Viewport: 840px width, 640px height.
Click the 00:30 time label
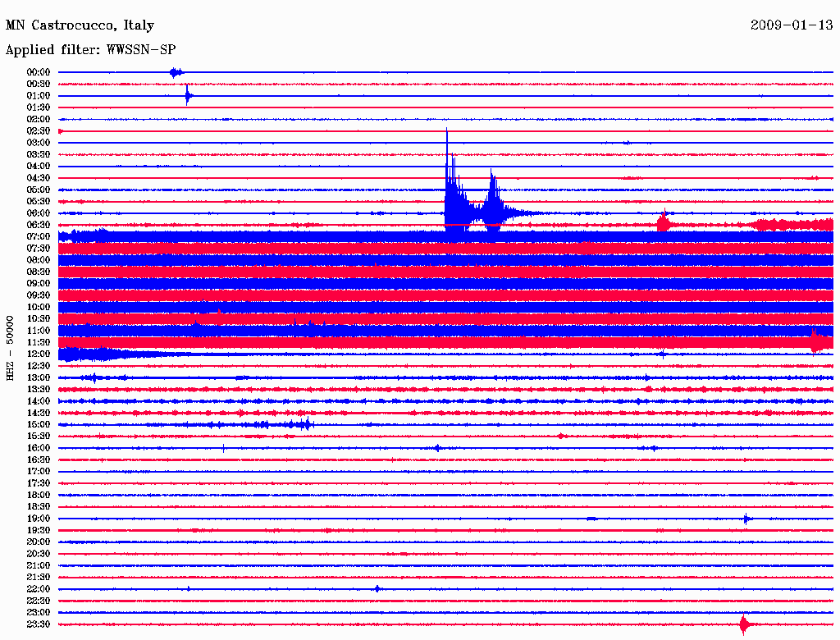(x=39, y=84)
